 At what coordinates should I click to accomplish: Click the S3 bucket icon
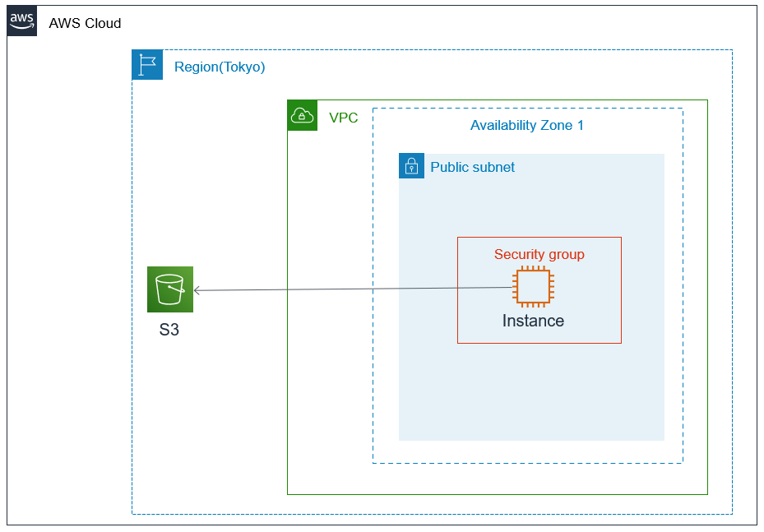[170, 289]
